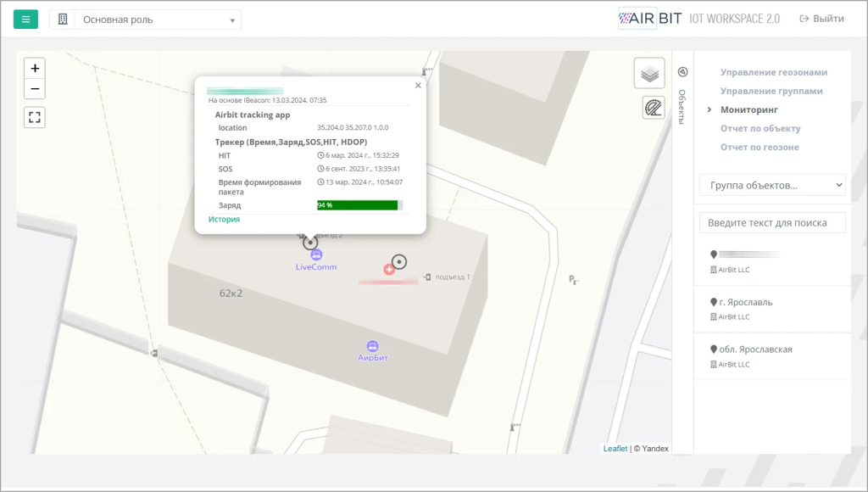Focus the object search text field
The height and width of the screenshot is (492, 868).
(772, 223)
